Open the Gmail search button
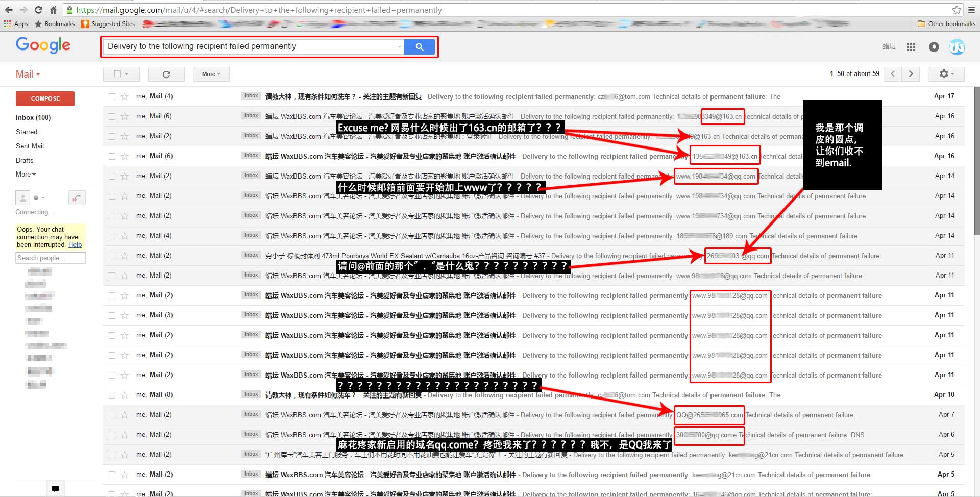This screenshot has width=980, height=497. [420, 46]
